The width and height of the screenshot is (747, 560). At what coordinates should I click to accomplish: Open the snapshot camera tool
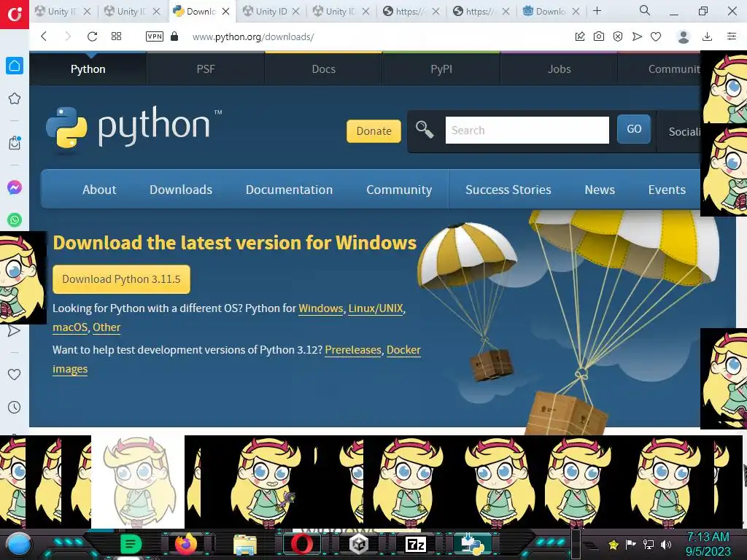599,36
